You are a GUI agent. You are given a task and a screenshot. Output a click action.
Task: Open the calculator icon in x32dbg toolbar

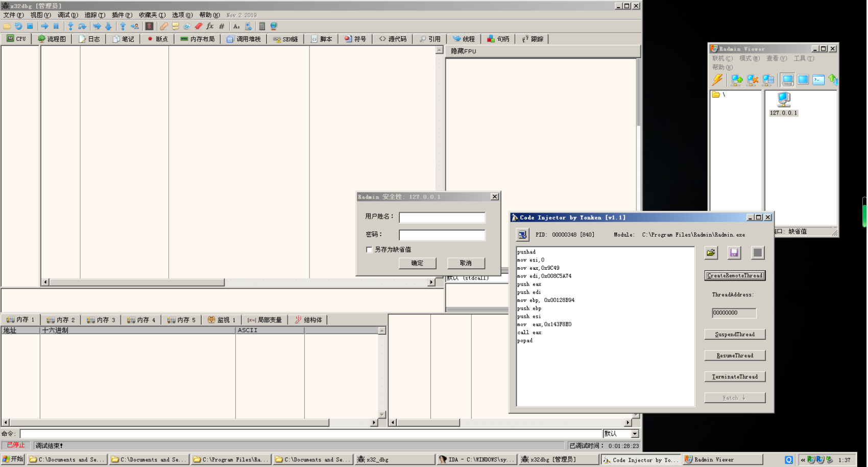click(262, 26)
